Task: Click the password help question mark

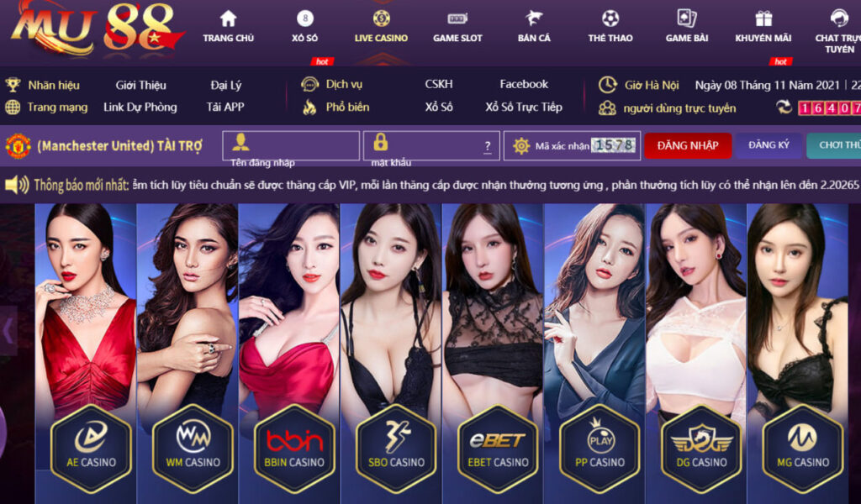Action: click(x=487, y=146)
